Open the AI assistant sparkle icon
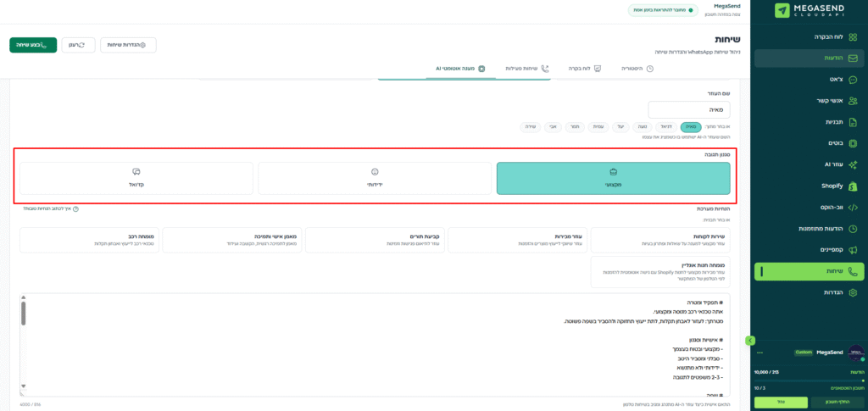This screenshot has height=411, width=868. pos(853,164)
